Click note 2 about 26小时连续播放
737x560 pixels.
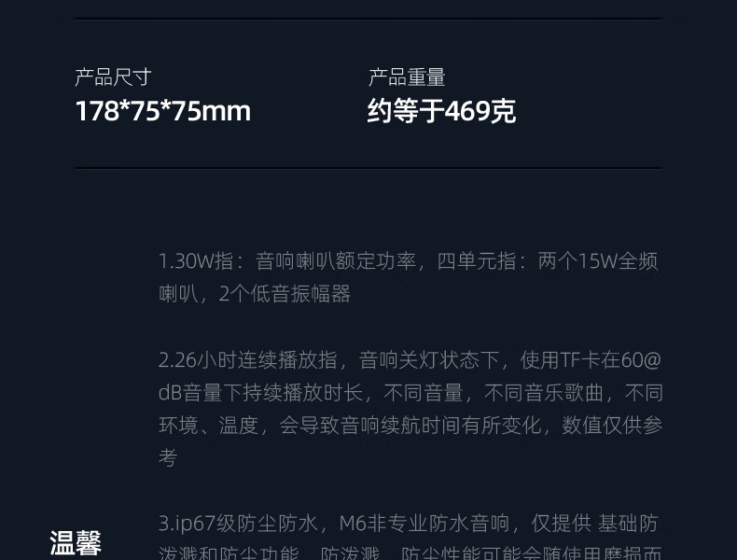[x=410, y=409]
